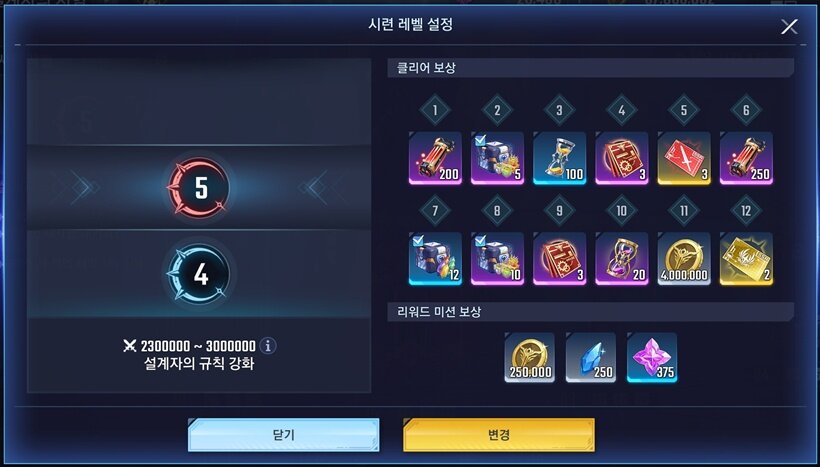Open the info icon beside the power range
The image size is (820, 467).
pyautogui.click(x=268, y=346)
